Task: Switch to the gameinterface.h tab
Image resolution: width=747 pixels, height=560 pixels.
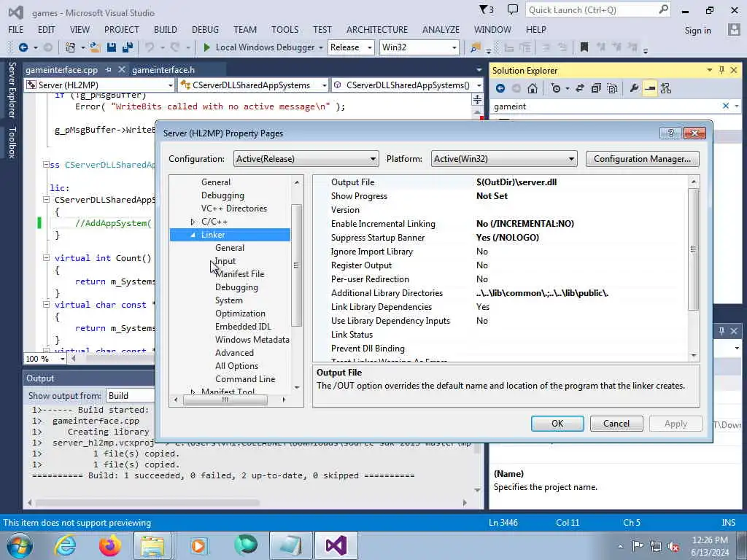Action: [163, 69]
